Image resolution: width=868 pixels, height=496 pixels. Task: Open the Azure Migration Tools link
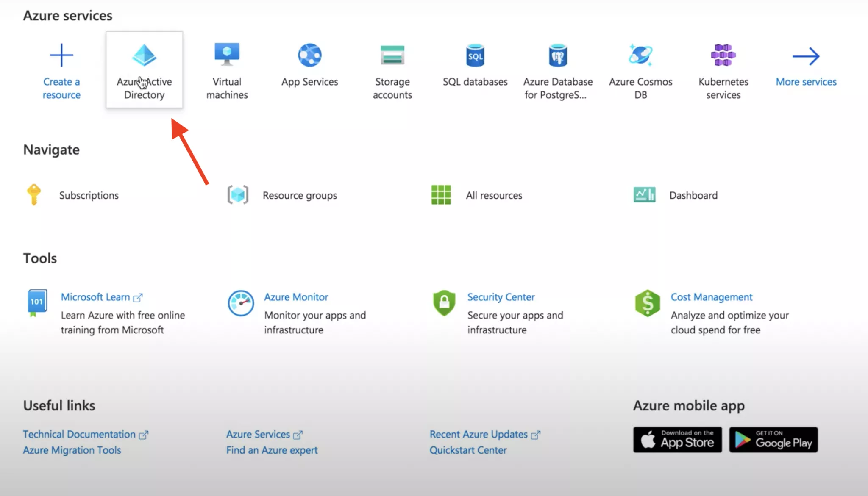tap(72, 450)
